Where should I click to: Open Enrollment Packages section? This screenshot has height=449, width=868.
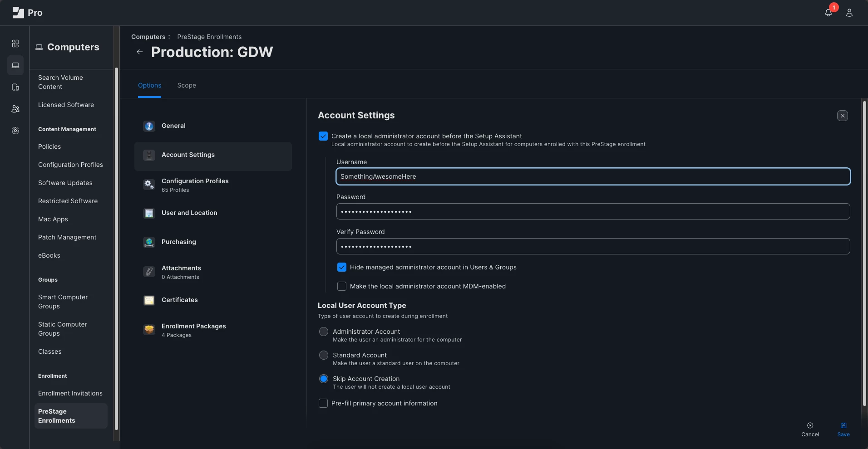pyautogui.click(x=213, y=330)
